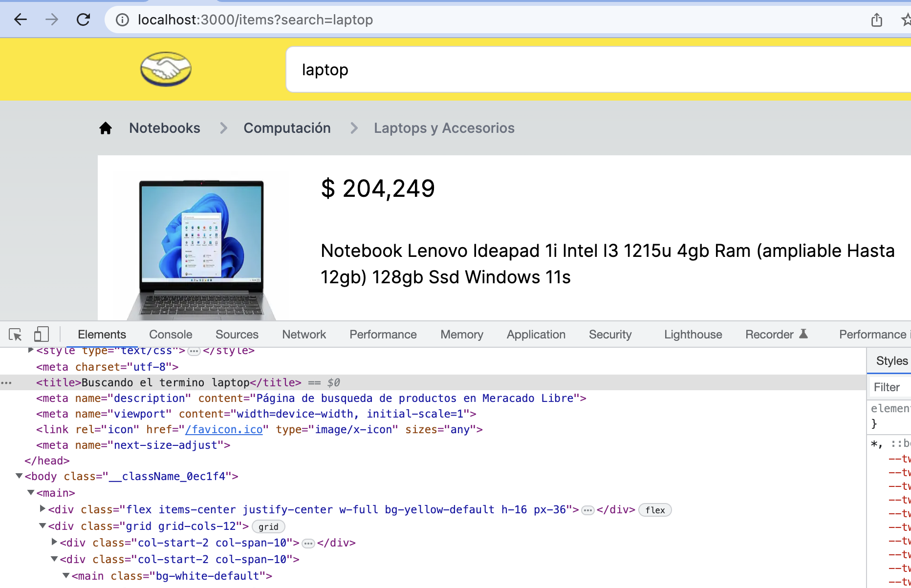The width and height of the screenshot is (911, 588).
Task: Collapse the second col-start-2 col-span-10 div
Action: (x=54, y=559)
